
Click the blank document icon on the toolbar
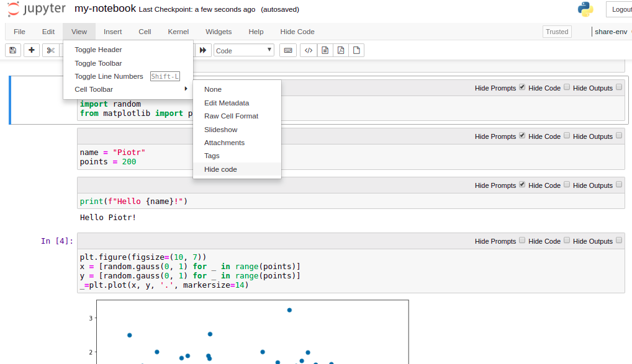(356, 50)
